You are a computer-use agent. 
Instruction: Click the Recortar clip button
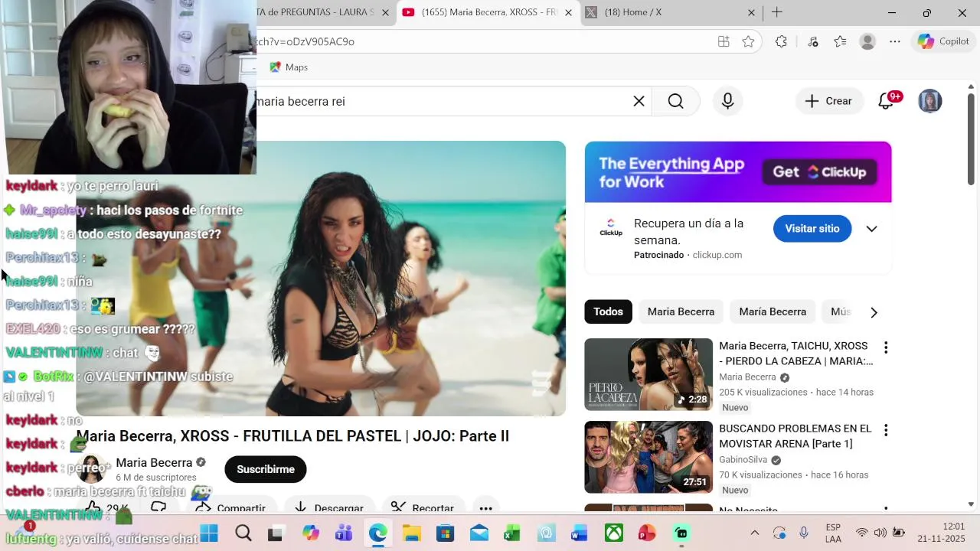click(x=423, y=508)
